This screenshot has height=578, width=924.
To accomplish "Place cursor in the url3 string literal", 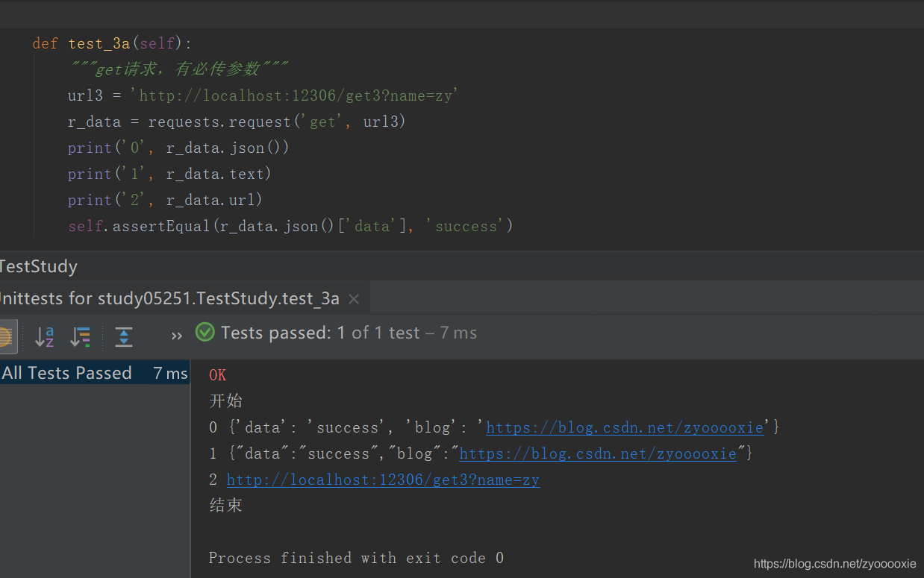I will [x=299, y=95].
